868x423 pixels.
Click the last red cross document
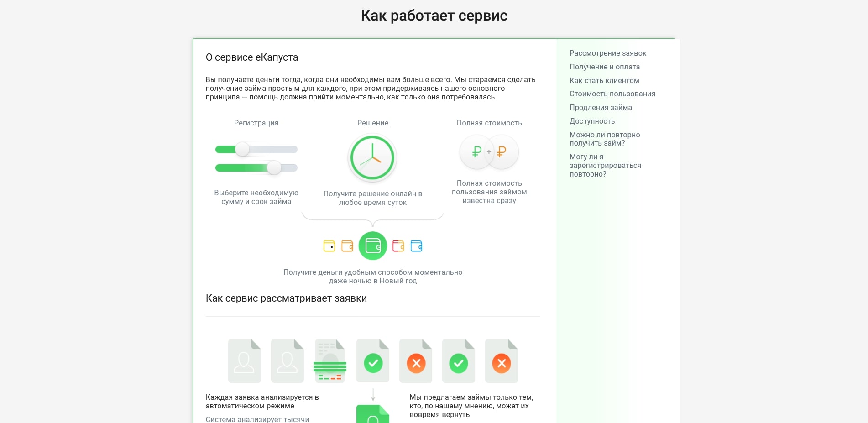coord(502,360)
